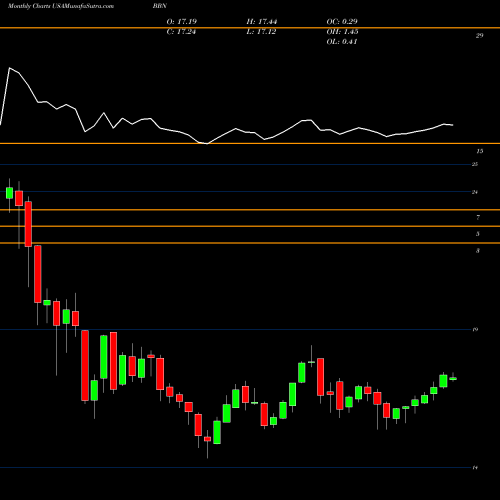Click the '7' level label
Image resolution: width=500 pixels, height=500 pixels.
pos(478,218)
